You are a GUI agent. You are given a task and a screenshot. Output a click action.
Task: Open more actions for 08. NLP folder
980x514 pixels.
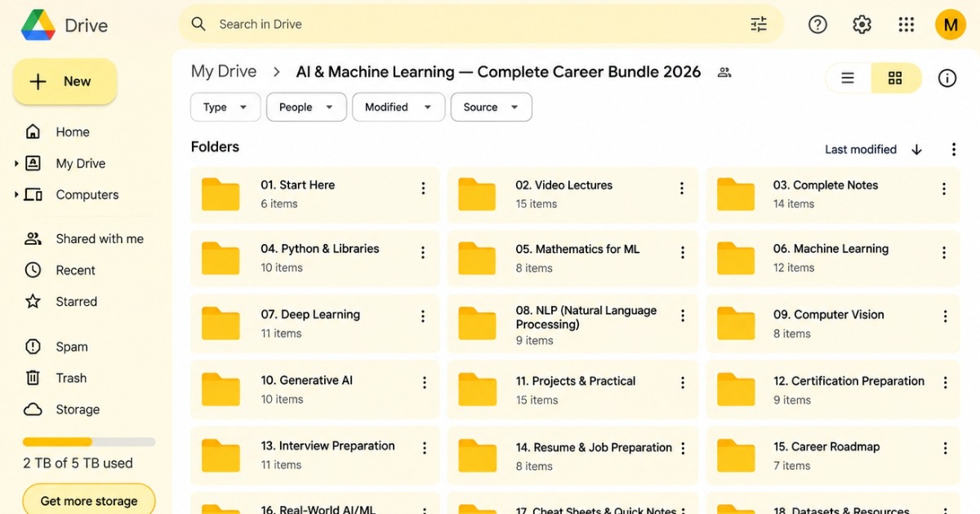point(683,317)
